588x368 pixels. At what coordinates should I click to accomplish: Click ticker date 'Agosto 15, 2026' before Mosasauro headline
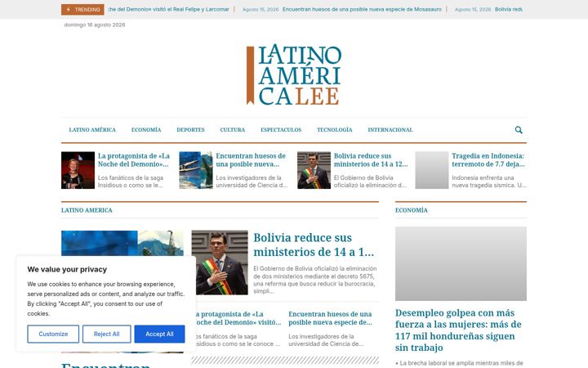[x=261, y=9]
